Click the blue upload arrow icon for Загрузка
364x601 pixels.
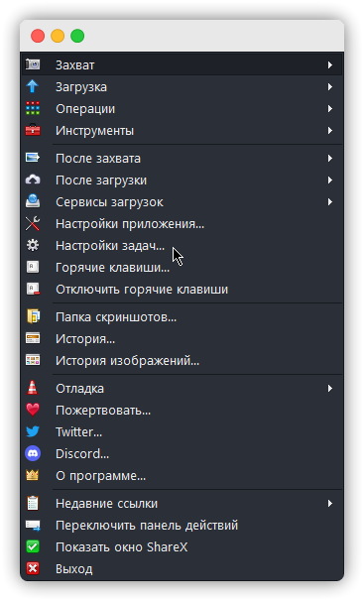tap(33, 86)
